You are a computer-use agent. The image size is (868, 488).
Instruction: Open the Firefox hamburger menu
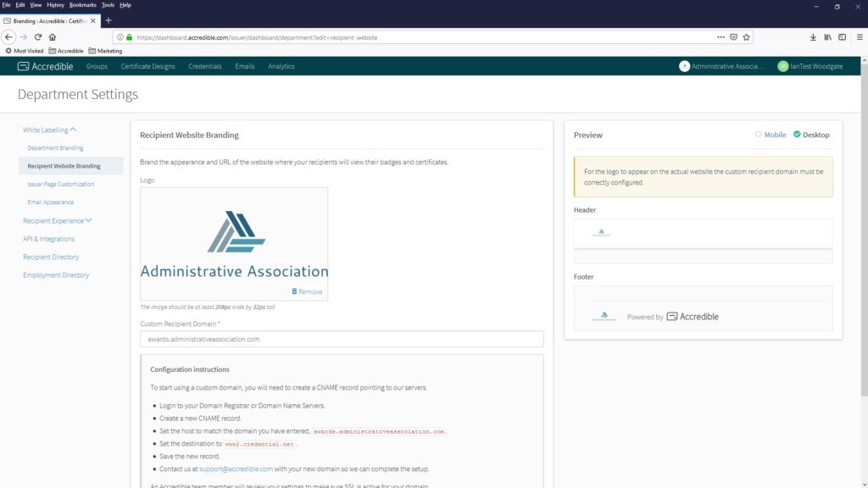tap(860, 37)
